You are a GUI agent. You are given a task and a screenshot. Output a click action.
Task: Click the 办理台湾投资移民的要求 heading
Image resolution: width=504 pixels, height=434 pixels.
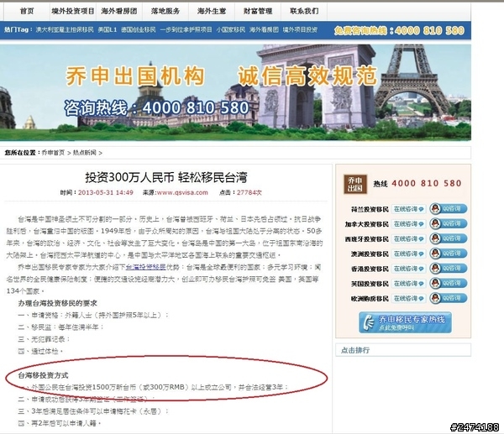pos(57,303)
